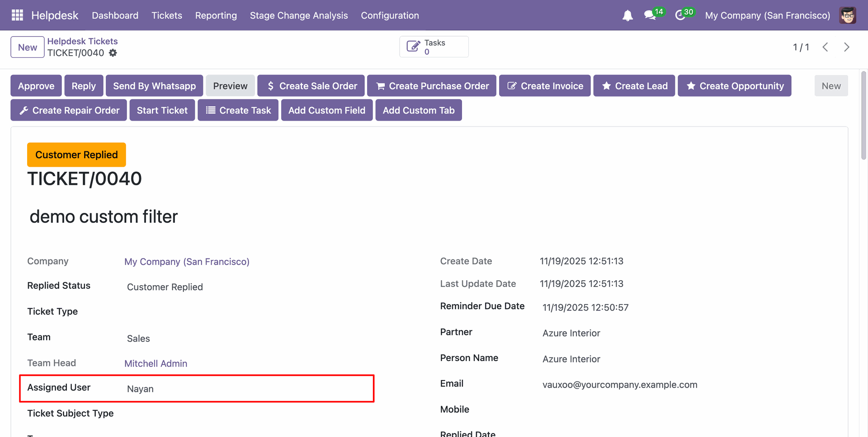Click Create Repair Order button

point(69,110)
